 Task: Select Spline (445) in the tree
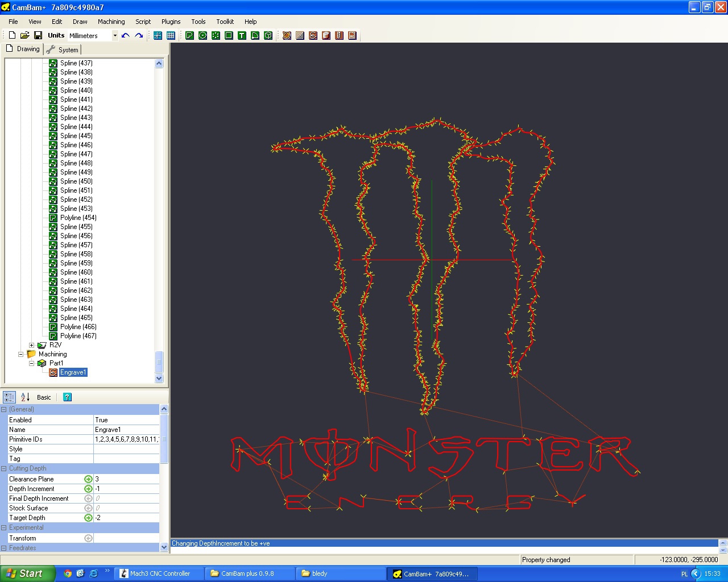(x=76, y=136)
